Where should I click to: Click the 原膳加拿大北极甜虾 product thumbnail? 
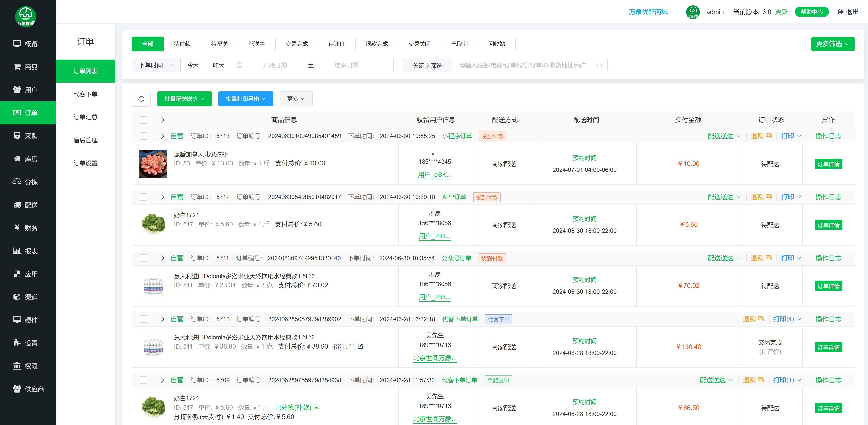(153, 164)
